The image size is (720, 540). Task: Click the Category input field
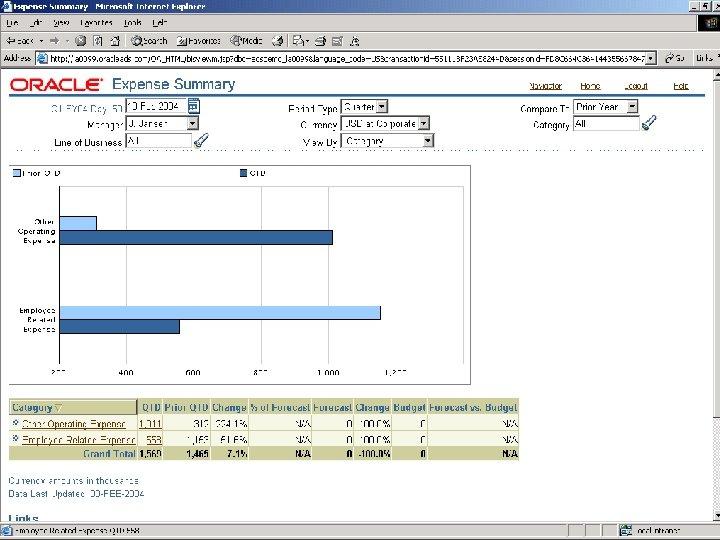(x=606, y=123)
